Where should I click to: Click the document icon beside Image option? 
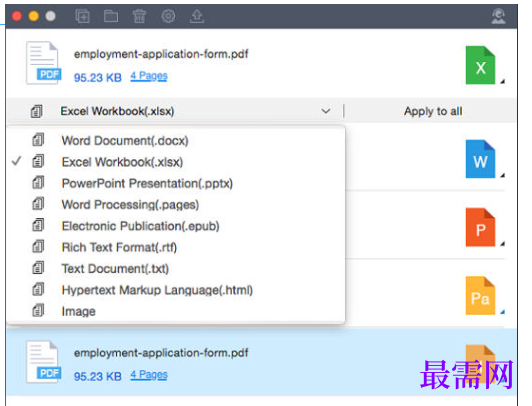click(x=38, y=310)
